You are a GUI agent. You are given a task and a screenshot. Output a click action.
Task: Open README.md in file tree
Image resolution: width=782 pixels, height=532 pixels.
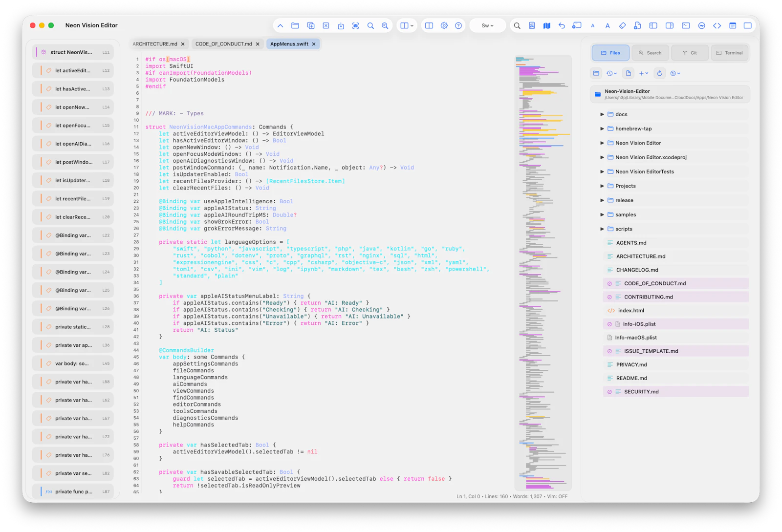[675, 379]
